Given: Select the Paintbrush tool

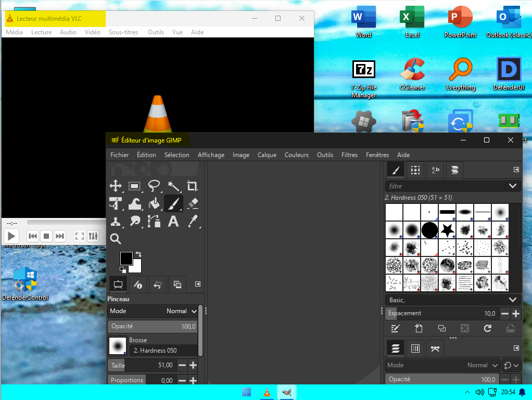Looking at the screenshot, I should tap(173, 203).
